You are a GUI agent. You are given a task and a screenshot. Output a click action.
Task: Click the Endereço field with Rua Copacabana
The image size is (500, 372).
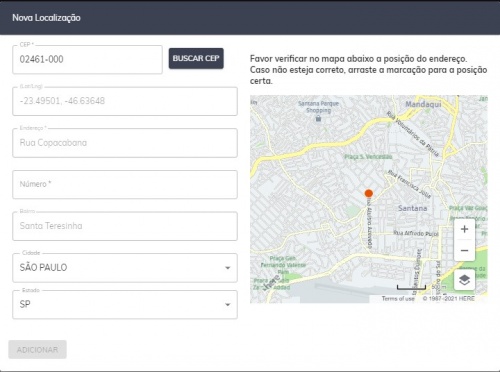pos(125,143)
